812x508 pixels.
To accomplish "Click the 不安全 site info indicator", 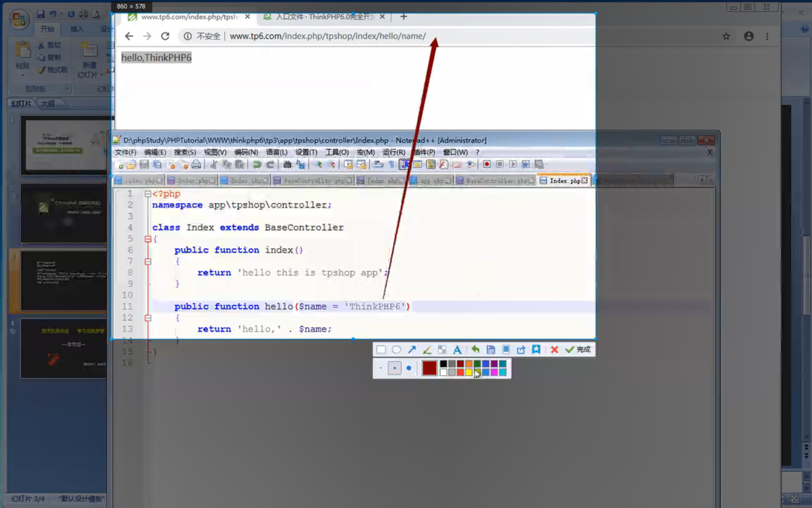I will point(203,36).
